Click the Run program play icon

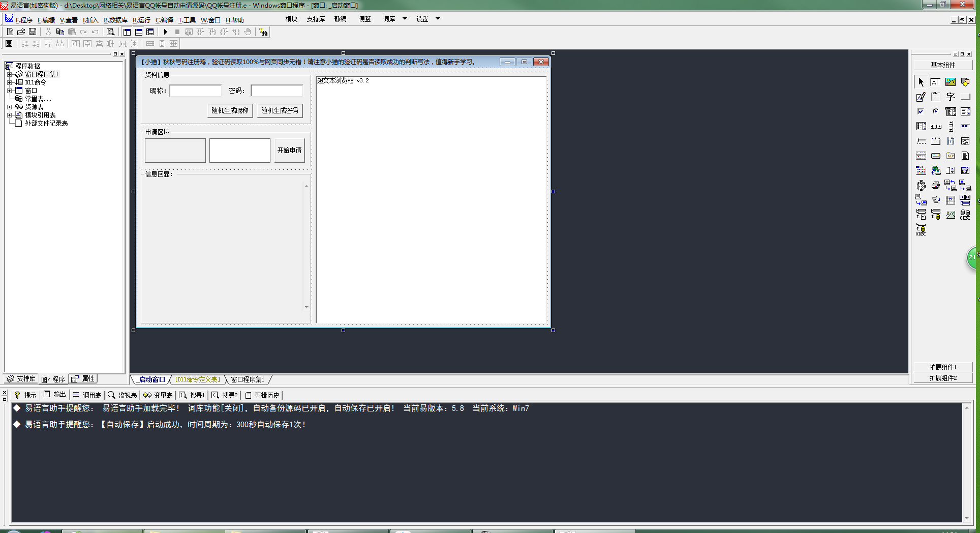165,32
